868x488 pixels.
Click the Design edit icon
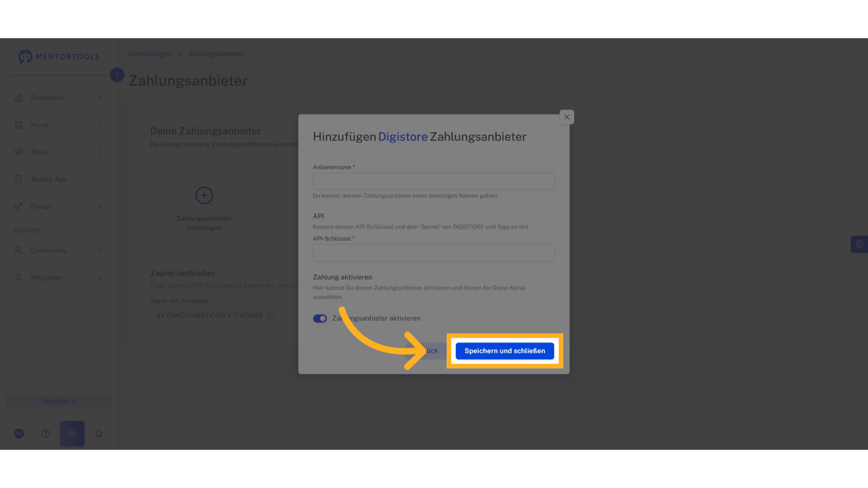(x=19, y=206)
